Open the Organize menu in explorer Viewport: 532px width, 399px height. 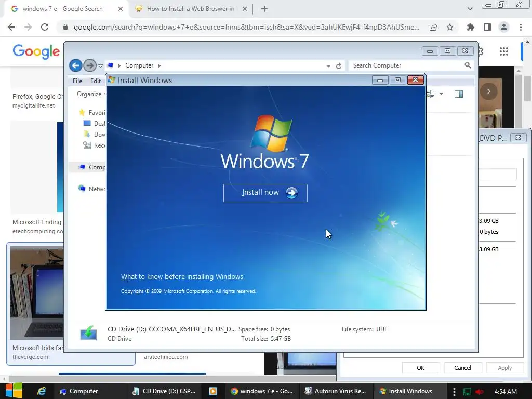(x=89, y=94)
